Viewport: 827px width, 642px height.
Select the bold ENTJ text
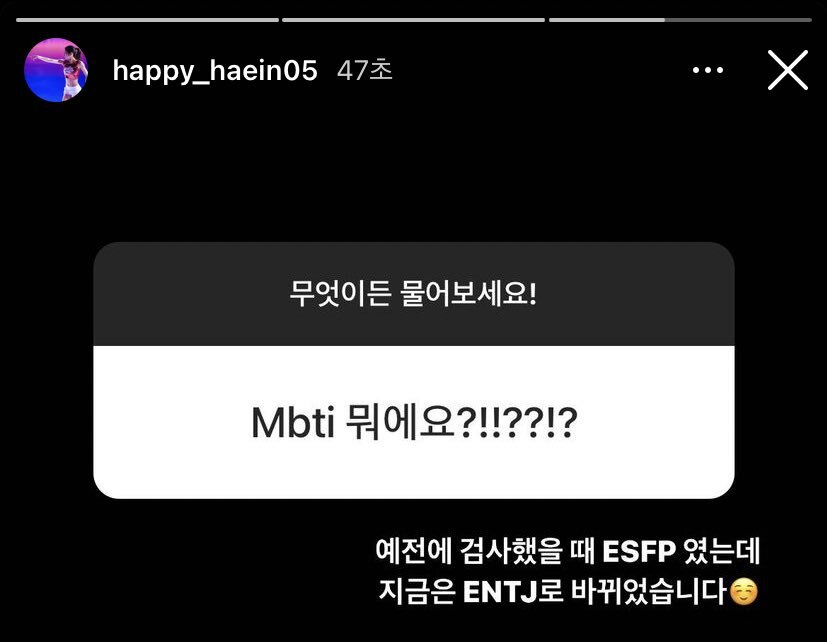(x=500, y=592)
